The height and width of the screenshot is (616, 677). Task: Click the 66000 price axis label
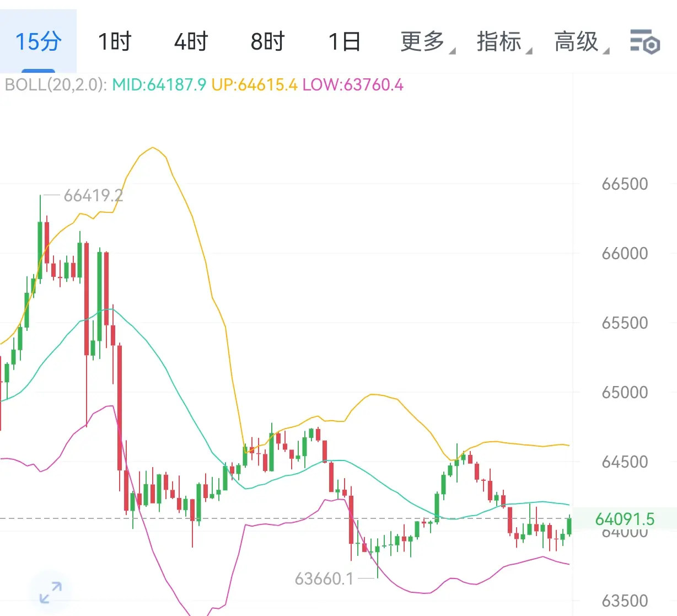pos(625,253)
